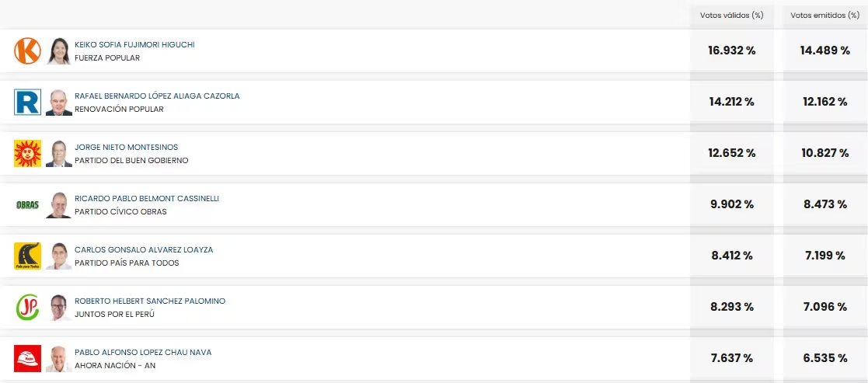Open Jorge Nieto Montesinos's candidate photo

pos(58,154)
